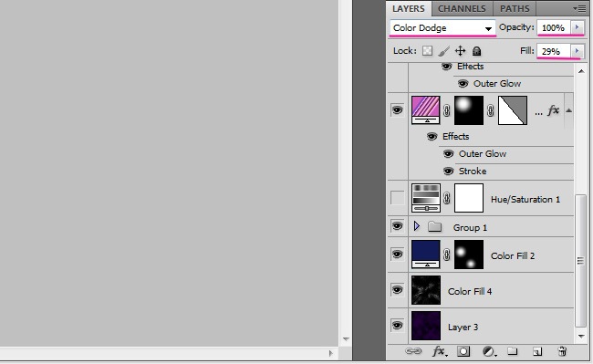593x364 pixels.
Task: Click canvas vertical scroll down arrow
Action: coord(346,339)
